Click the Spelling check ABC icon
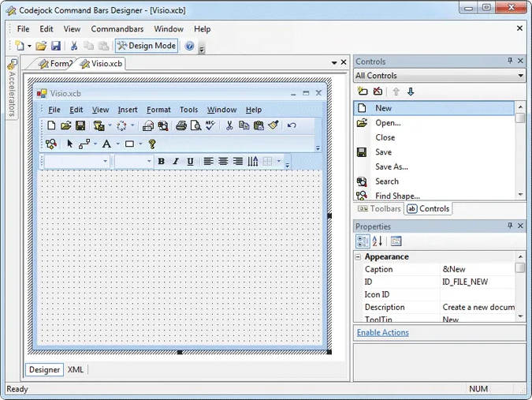This screenshot has width=532, height=400. [210, 125]
